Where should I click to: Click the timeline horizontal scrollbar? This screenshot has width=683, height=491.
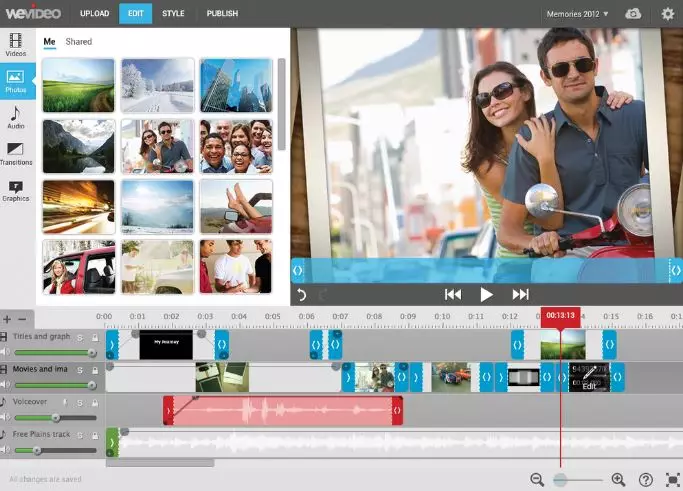[x=160, y=463]
